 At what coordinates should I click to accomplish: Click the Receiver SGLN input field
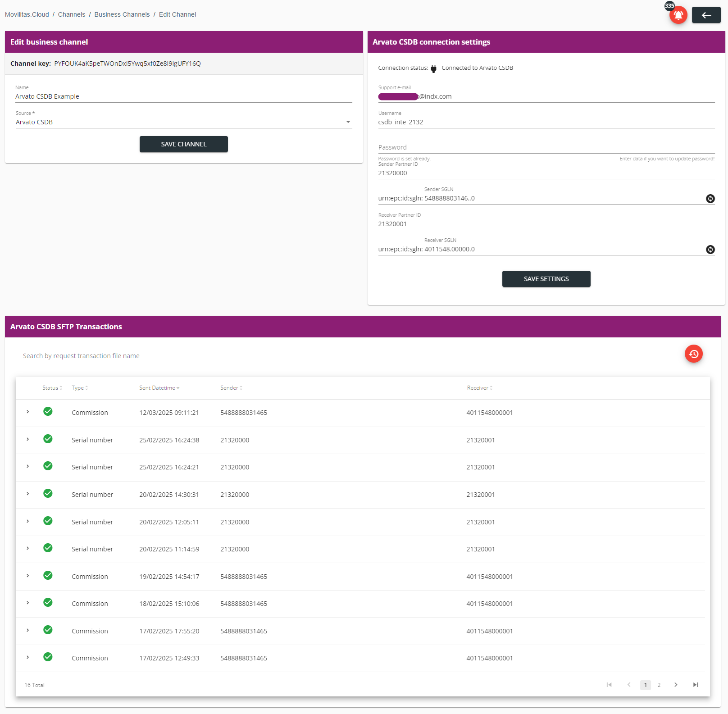(563, 249)
